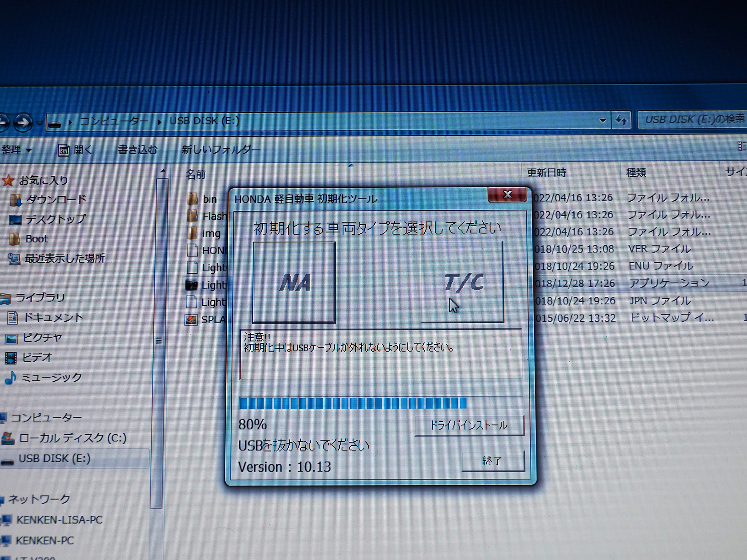The width and height of the screenshot is (747, 560).
Task: Click the 80% progress bar
Action: click(x=381, y=403)
